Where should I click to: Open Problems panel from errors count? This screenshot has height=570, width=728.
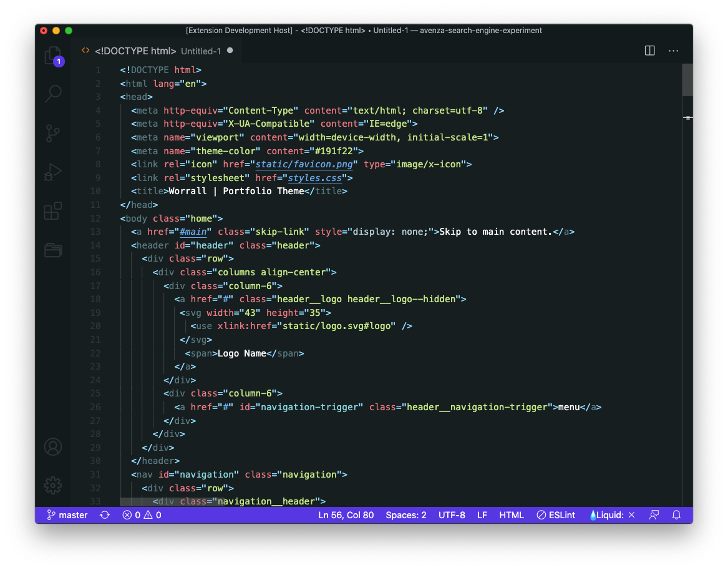142,515
